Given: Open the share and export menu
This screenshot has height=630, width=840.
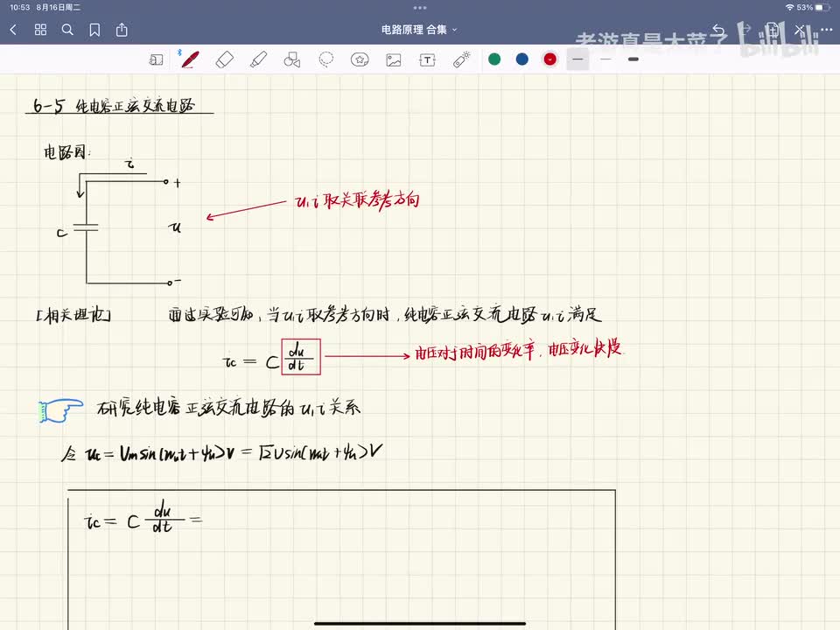Looking at the screenshot, I should click(122, 30).
